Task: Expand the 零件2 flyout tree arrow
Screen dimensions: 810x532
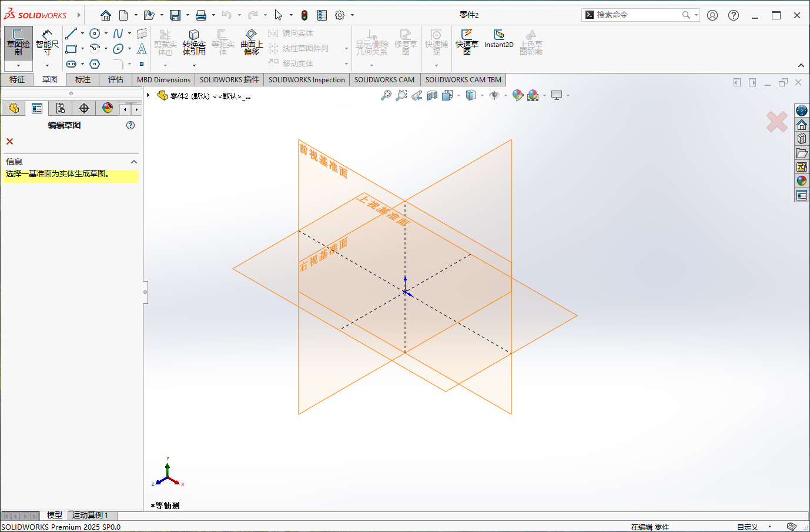Action: click(x=148, y=95)
